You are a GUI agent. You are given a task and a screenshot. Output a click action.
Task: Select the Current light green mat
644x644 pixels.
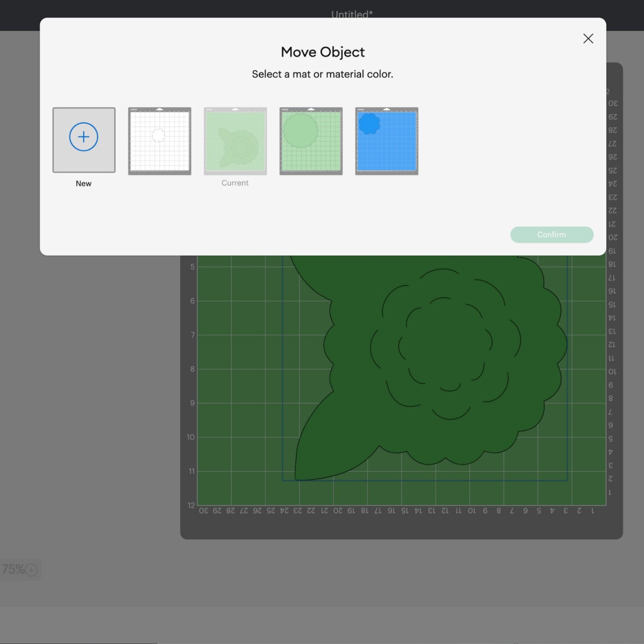[x=235, y=140]
